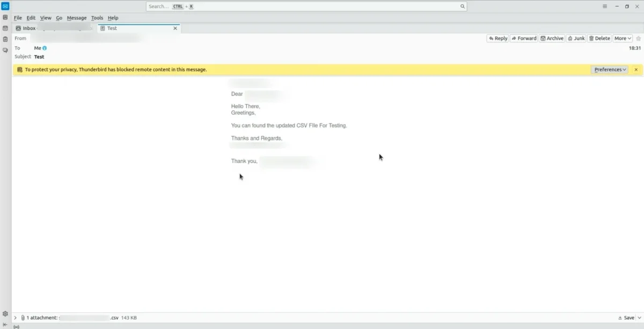The height and width of the screenshot is (329, 644).
Task: Open the Chat panel from the sidebar
Action: 5,50
